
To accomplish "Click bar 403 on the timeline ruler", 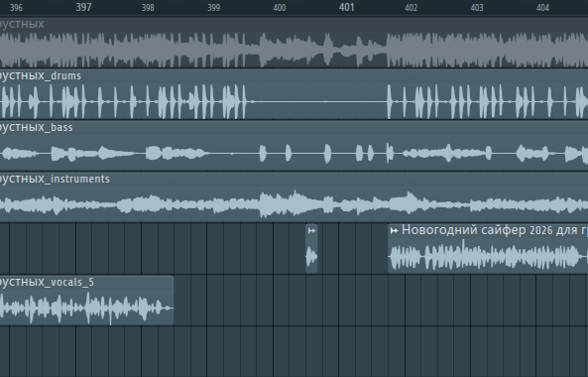I will tap(477, 8).
